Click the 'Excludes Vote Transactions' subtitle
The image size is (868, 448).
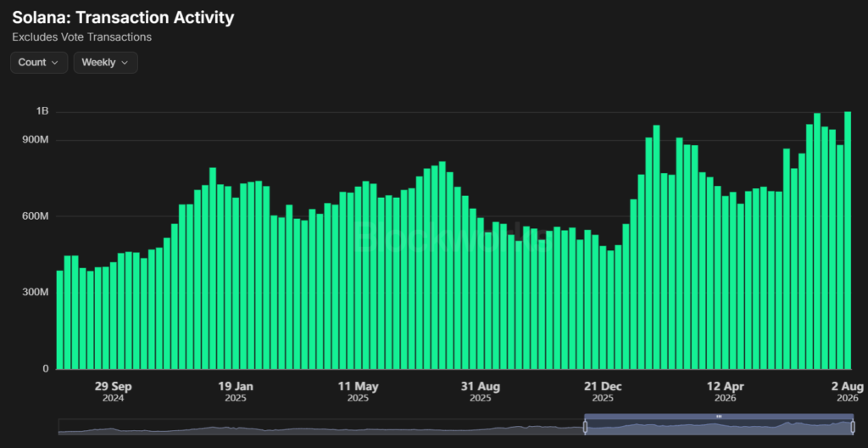[x=82, y=37]
